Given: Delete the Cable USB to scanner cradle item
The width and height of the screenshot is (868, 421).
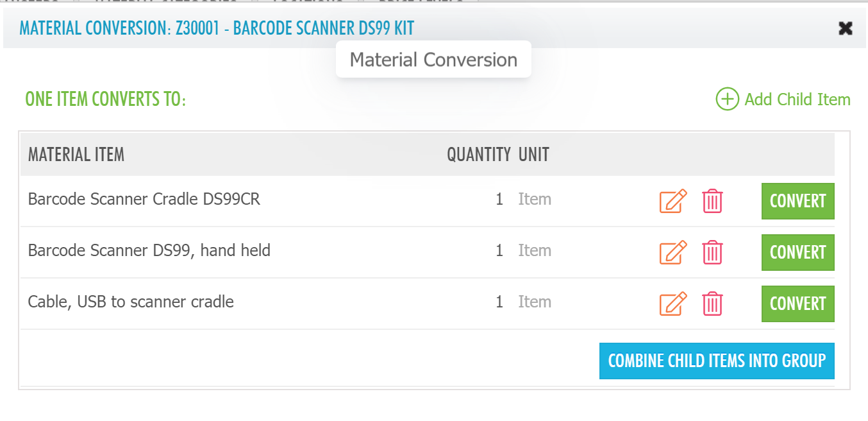Looking at the screenshot, I should [712, 304].
